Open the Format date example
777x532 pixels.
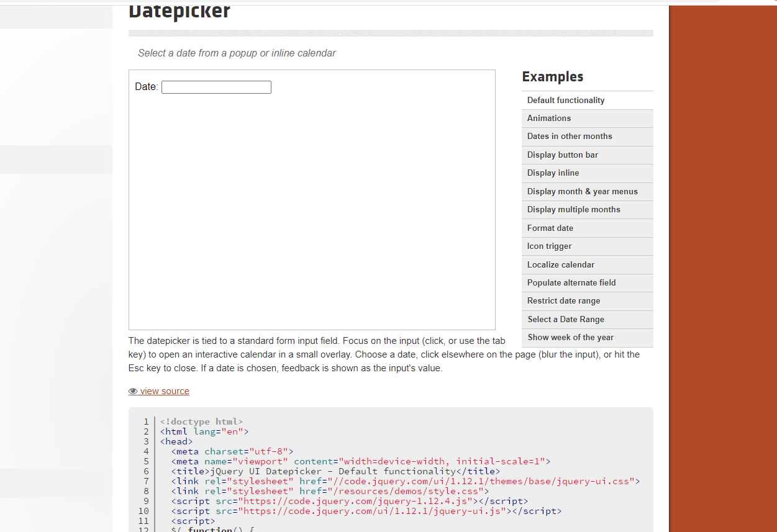(588, 228)
